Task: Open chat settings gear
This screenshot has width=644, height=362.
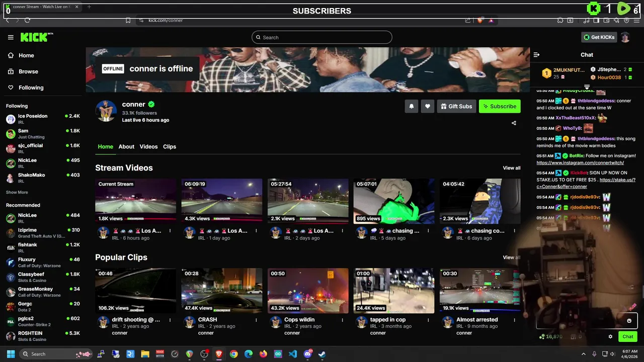Action: click(610, 336)
